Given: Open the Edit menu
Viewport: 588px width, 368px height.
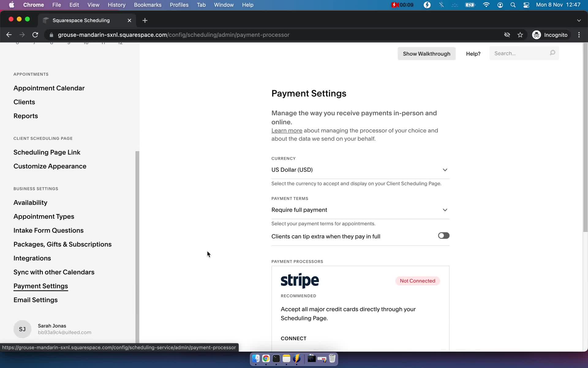Looking at the screenshot, I should click(x=74, y=5).
